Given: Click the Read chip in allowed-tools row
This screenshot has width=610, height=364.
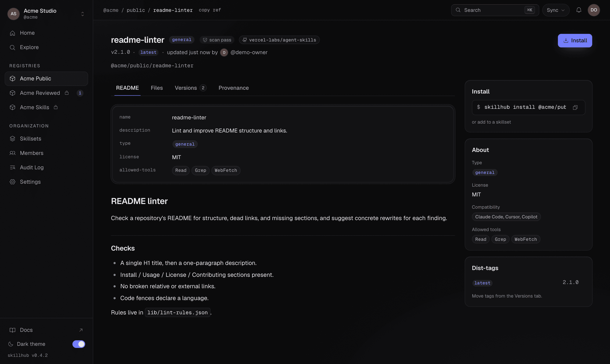Looking at the screenshot, I should click(x=181, y=171).
